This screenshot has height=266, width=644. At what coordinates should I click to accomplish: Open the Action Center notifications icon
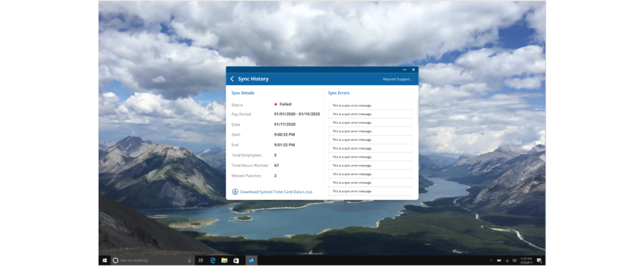pos(539,260)
